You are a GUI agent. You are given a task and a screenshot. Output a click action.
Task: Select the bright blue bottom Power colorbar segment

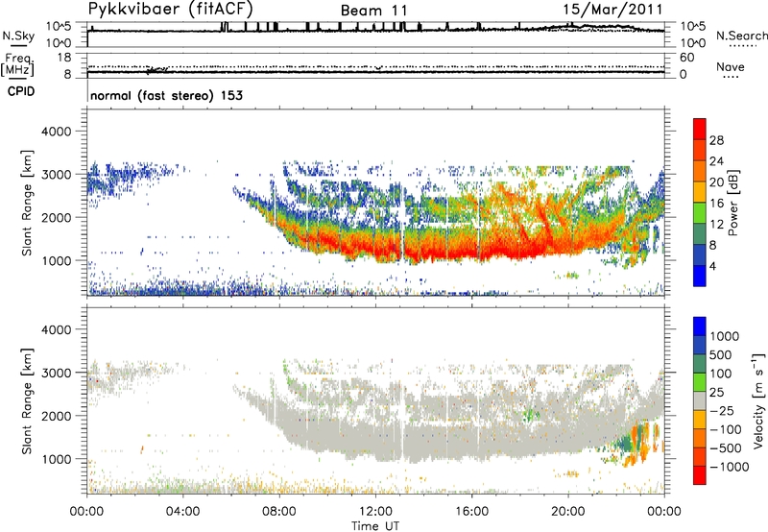[x=700, y=276]
